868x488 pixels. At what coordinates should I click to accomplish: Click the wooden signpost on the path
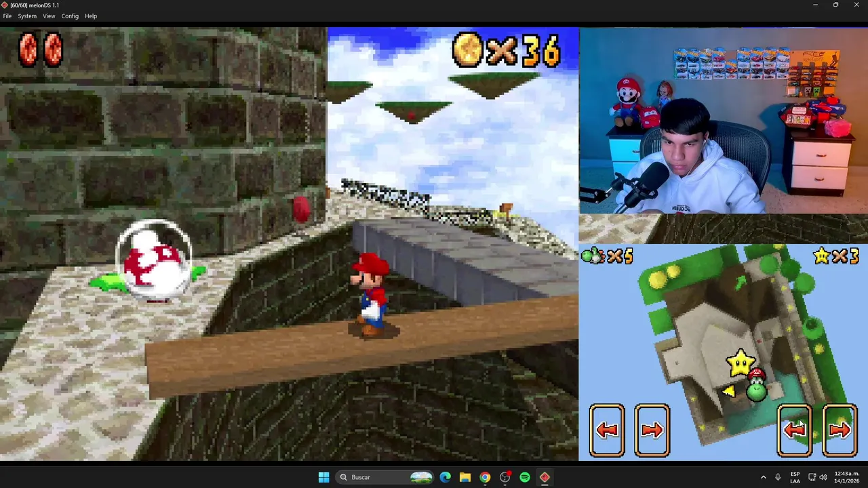pos(506,209)
